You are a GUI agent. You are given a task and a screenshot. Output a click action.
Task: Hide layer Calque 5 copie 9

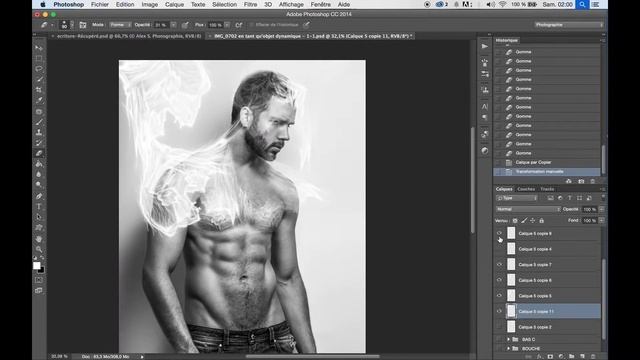click(499, 233)
